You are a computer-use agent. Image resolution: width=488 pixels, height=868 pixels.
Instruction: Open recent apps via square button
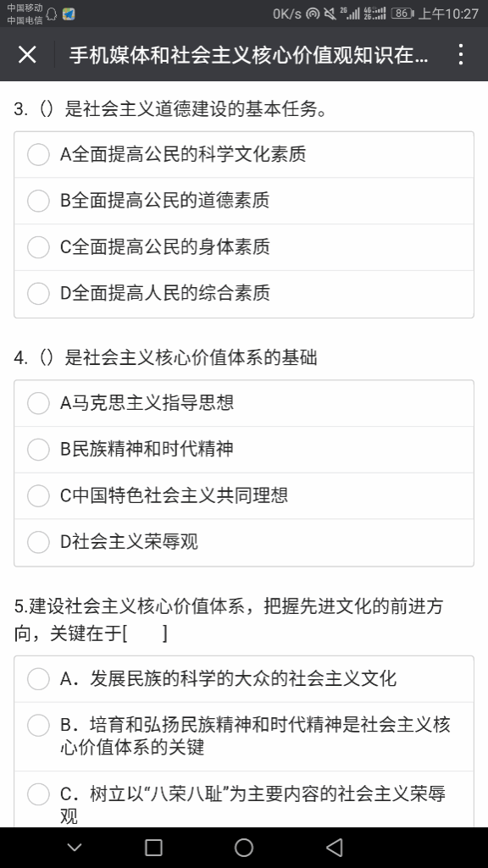point(153,848)
